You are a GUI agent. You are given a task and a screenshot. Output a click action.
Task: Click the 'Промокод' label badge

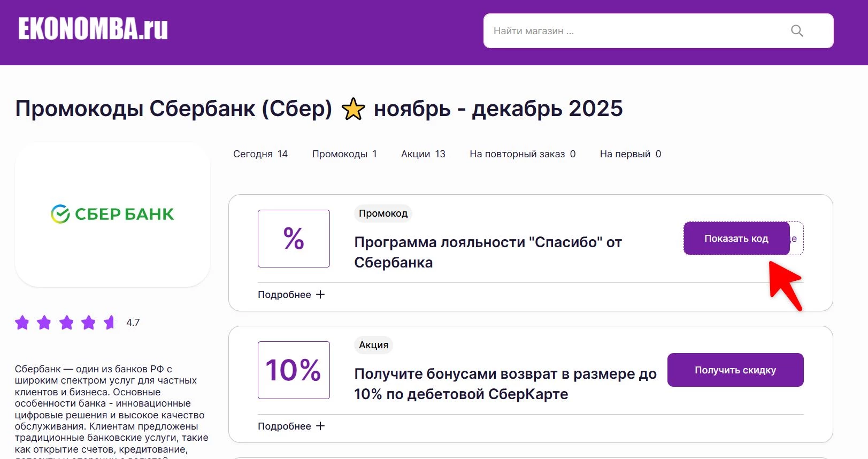(383, 213)
